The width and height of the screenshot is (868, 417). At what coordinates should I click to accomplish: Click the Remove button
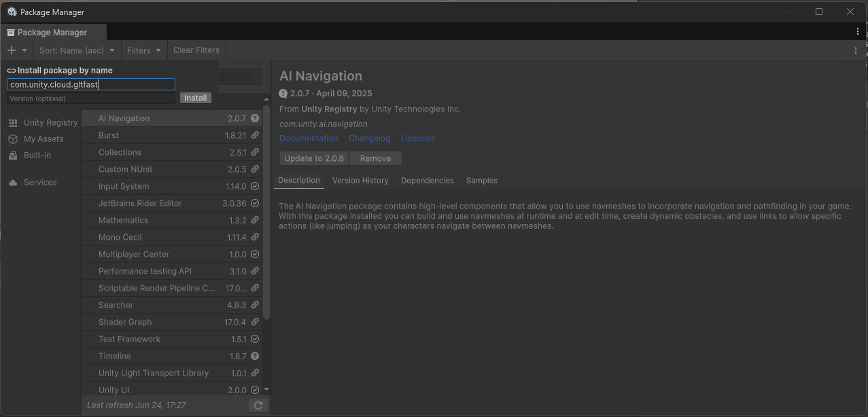point(375,158)
